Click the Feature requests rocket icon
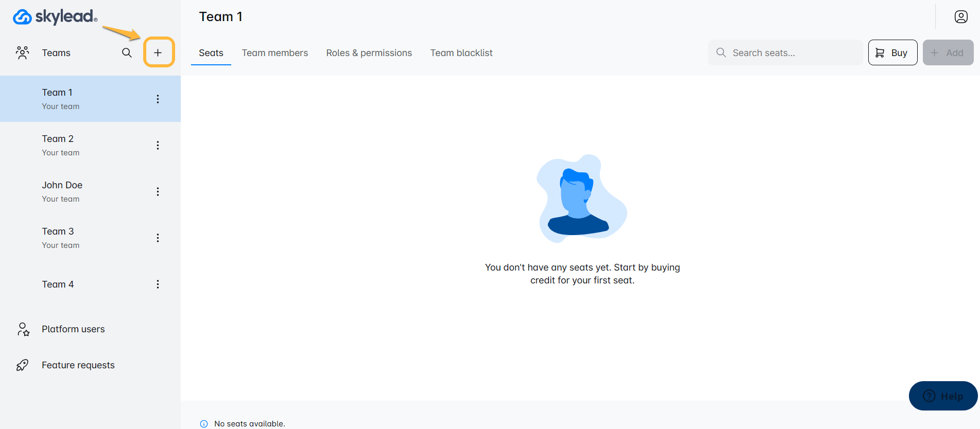The height and width of the screenshot is (429, 980). coord(22,365)
